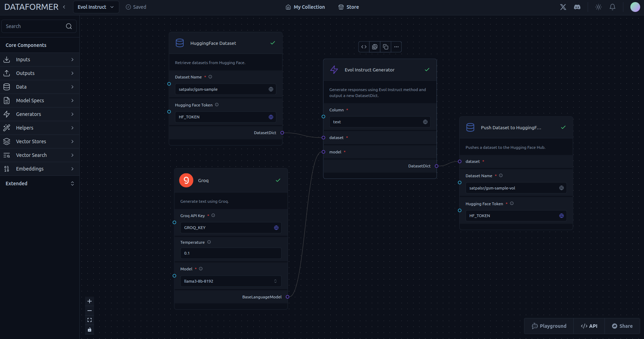Open the Groq Model dropdown llama3-8b-8192
The height and width of the screenshot is (339, 644).
point(231,281)
